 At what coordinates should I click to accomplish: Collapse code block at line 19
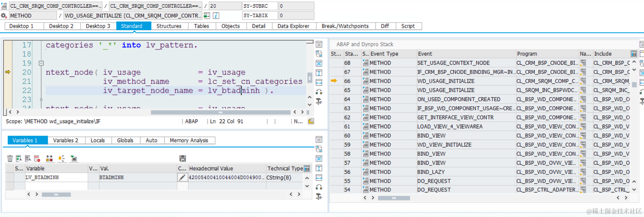(41, 63)
